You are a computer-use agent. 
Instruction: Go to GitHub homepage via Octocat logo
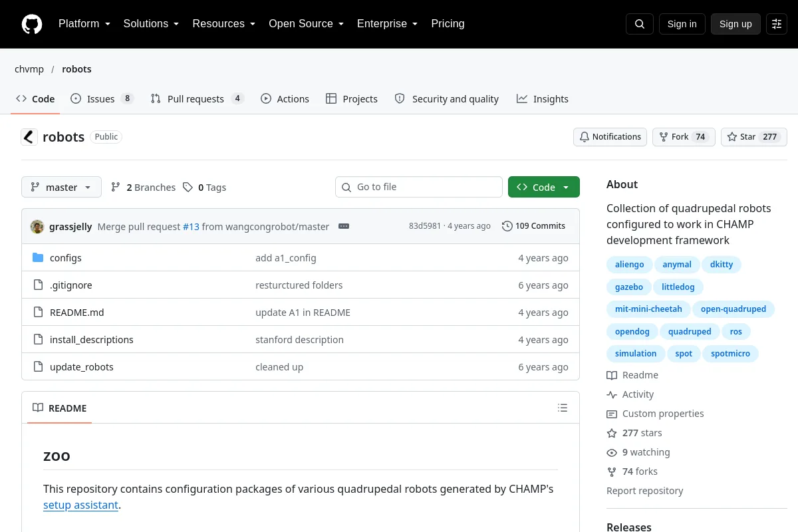pyautogui.click(x=32, y=24)
